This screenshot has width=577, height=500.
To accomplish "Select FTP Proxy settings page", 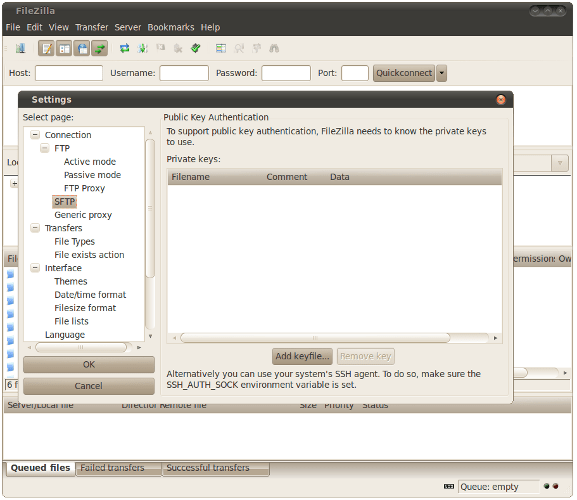I will (84, 188).
